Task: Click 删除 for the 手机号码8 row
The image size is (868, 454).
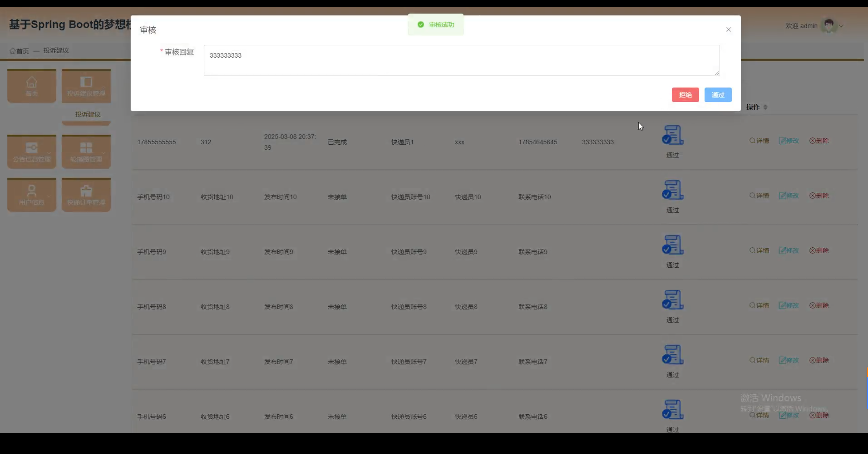Action: (x=819, y=305)
